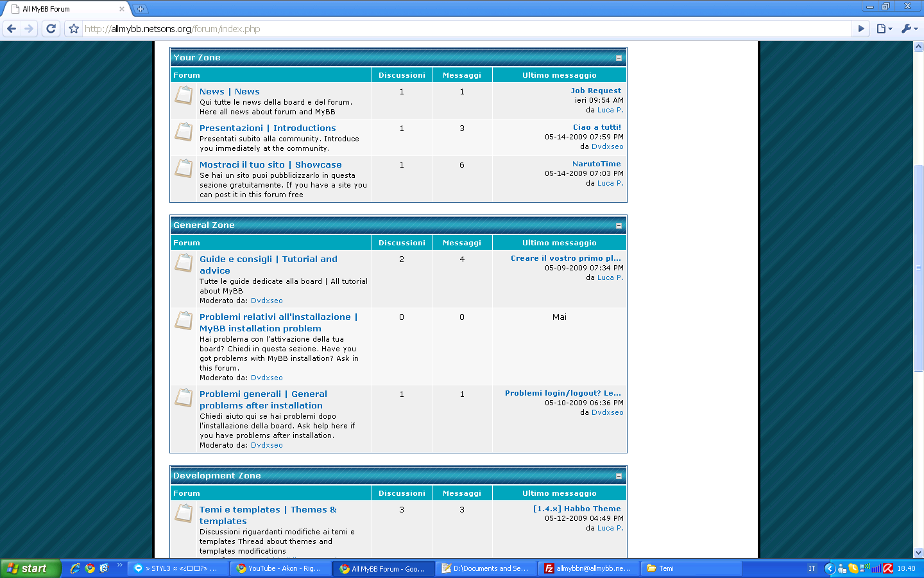Open the page control menu dropdown
Viewport: 924px width, 578px height.
click(885, 29)
